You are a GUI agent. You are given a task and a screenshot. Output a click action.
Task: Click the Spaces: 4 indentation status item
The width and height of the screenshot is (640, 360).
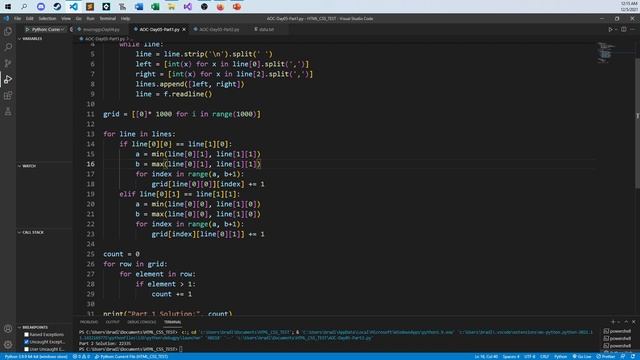click(x=511, y=357)
